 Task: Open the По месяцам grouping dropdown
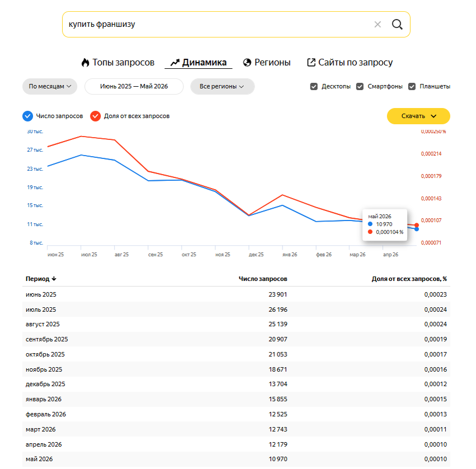(x=50, y=87)
